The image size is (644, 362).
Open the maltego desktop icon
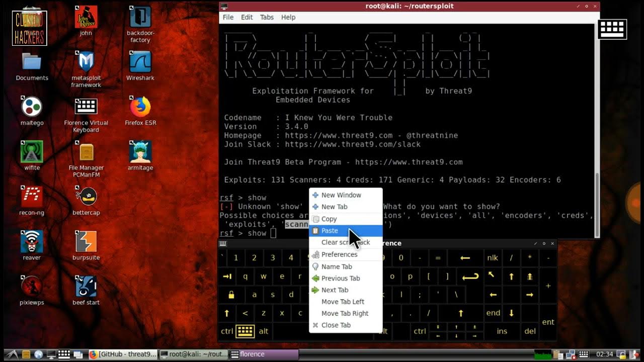pyautogui.click(x=32, y=111)
